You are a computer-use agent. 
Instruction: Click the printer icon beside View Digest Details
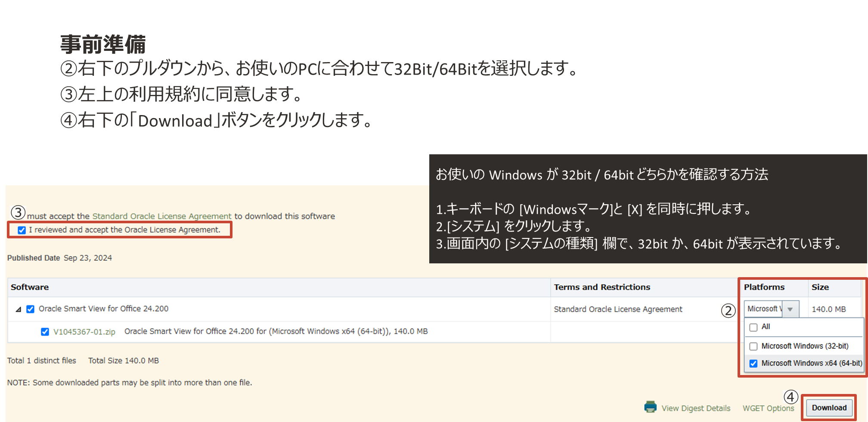(650, 407)
